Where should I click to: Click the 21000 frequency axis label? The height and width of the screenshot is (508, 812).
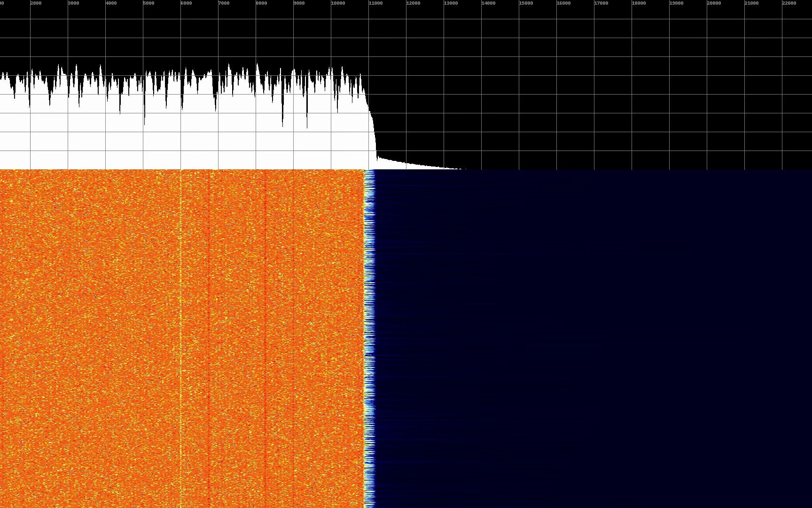coord(752,3)
